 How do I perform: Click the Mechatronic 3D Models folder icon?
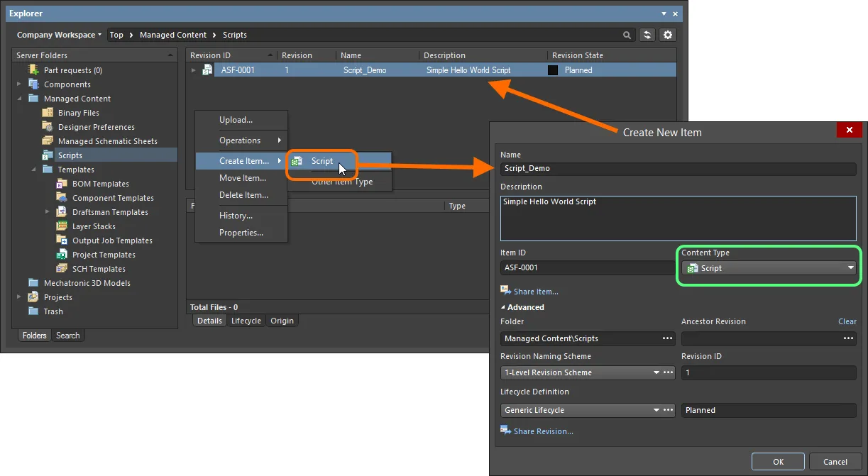(x=33, y=283)
